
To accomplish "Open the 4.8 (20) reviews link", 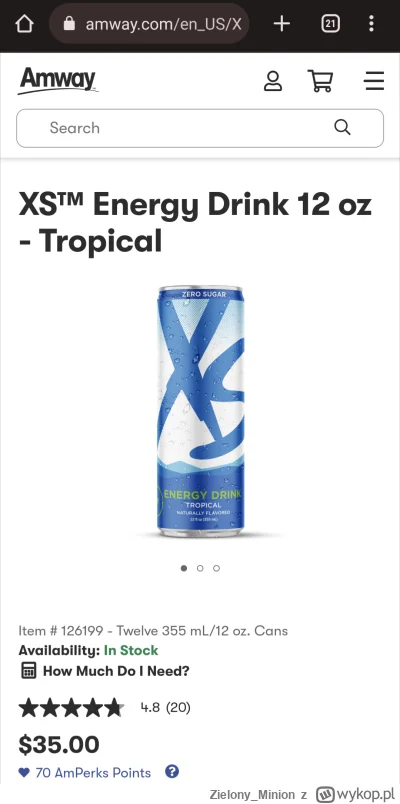I will tap(166, 708).
